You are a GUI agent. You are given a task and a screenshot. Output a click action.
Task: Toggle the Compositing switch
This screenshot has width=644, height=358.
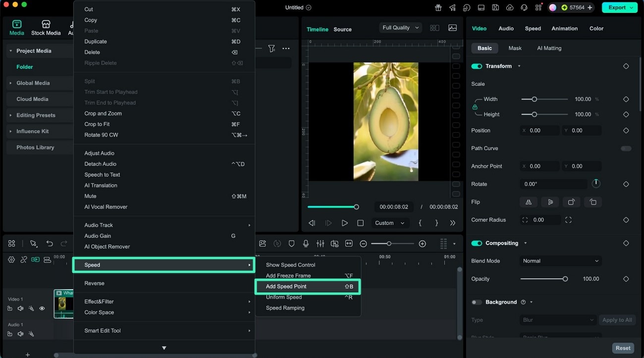pyautogui.click(x=477, y=243)
